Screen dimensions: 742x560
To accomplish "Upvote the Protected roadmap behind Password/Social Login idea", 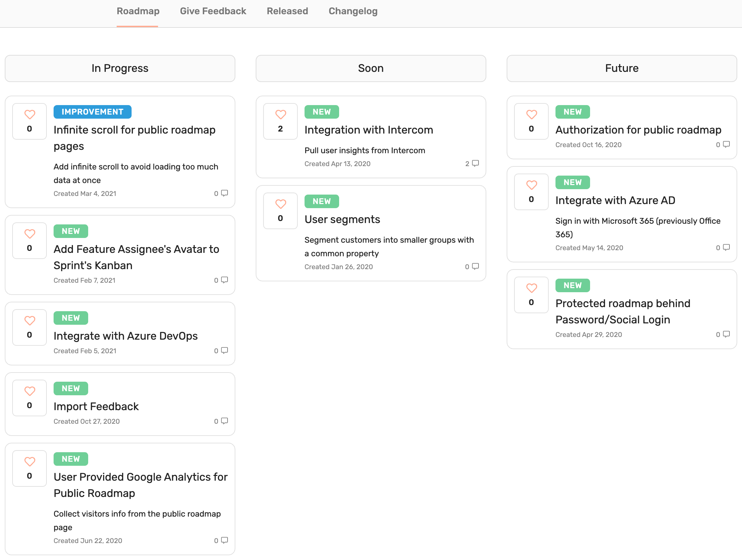I will 531,288.
